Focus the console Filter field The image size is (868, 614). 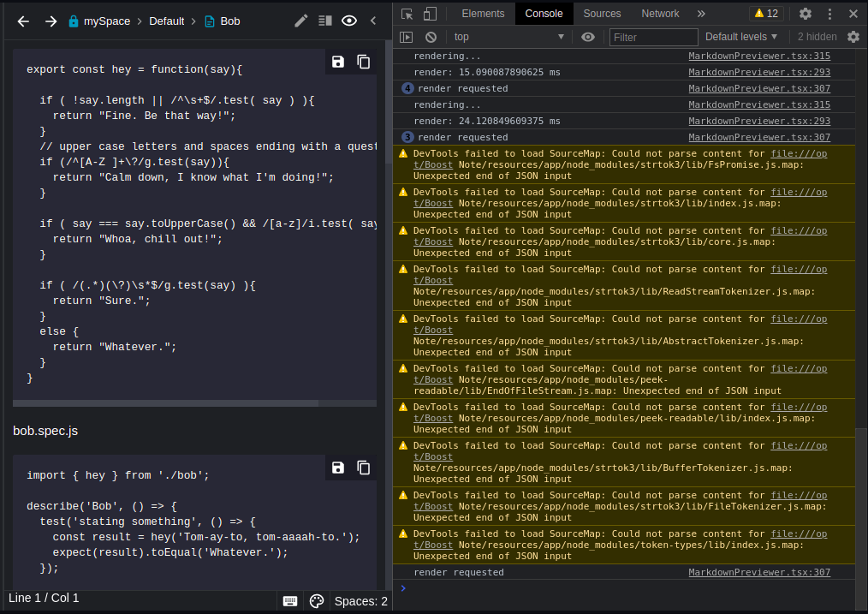653,37
